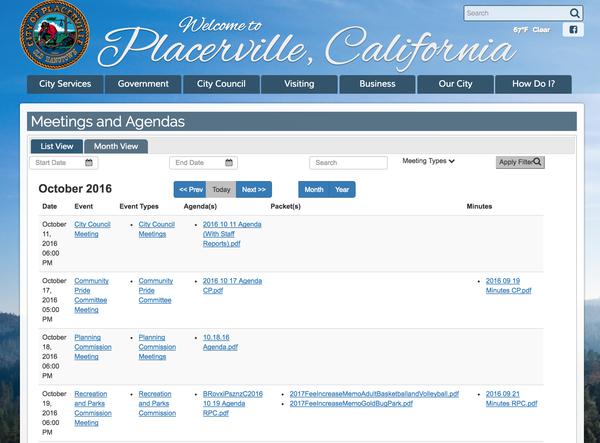The width and height of the screenshot is (600, 443).
Task: Click the City of Placerville seal logo
Action: [x=55, y=35]
